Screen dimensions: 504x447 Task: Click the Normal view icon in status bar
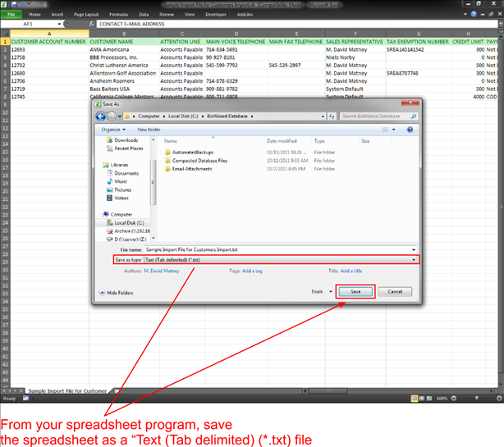tap(415, 399)
